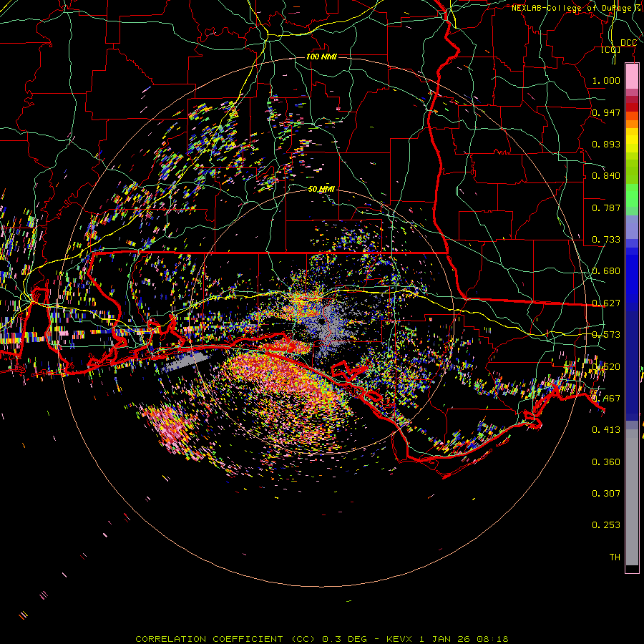The image size is (644, 644).
Task: Select the 0.787 legend value
Action: (606, 208)
